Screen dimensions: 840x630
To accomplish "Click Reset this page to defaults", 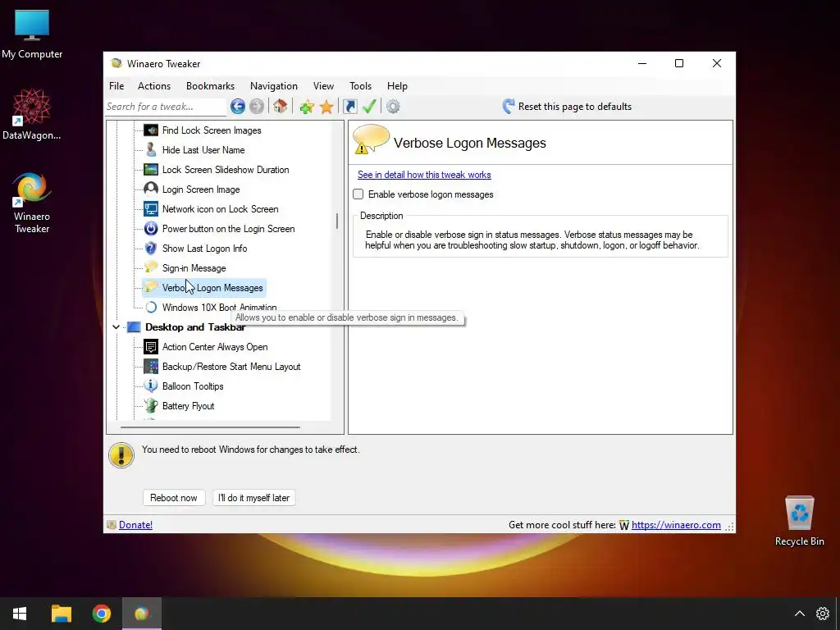I will [567, 107].
